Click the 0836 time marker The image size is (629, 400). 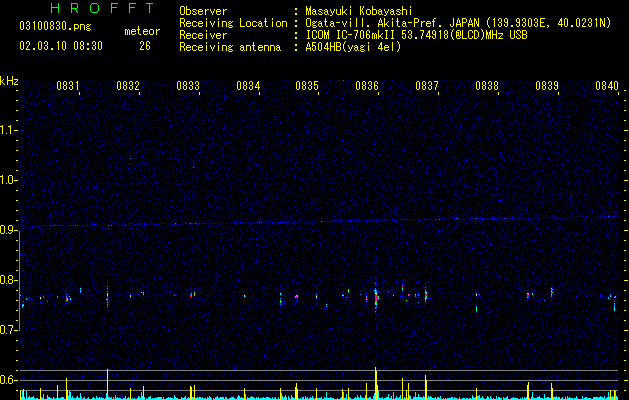tap(367, 86)
